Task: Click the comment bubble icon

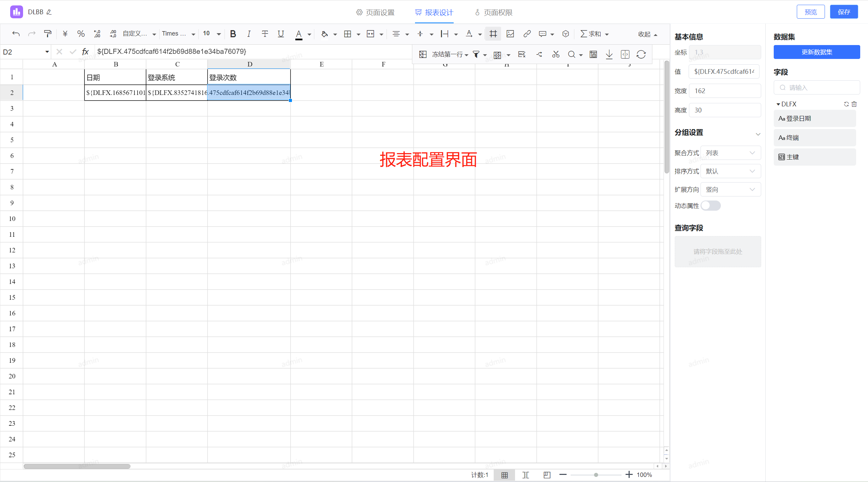Action: coord(542,34)
